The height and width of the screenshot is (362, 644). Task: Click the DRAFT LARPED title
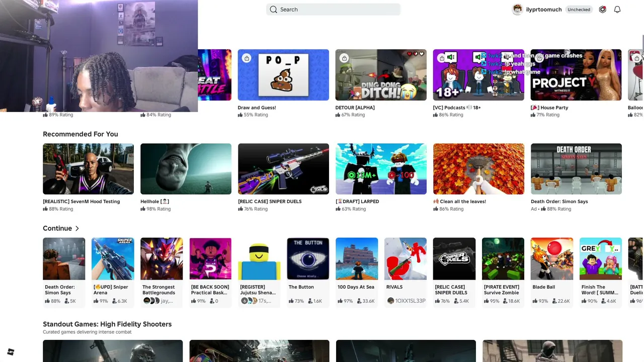pyautogui.click(x=357, y=202)
